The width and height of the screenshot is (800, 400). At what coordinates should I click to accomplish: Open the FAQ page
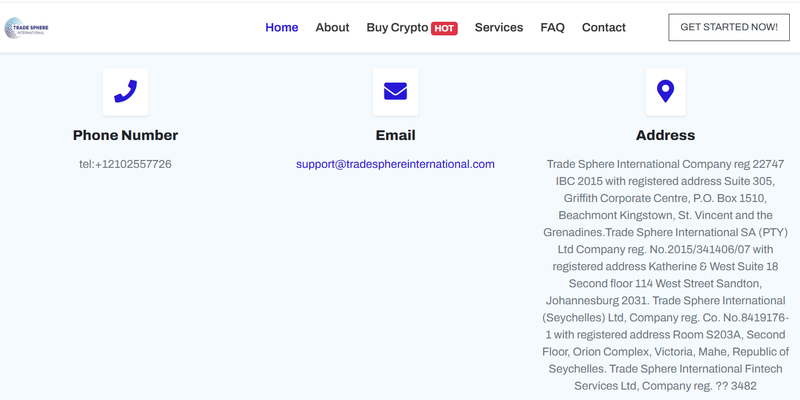click(553, 28)
